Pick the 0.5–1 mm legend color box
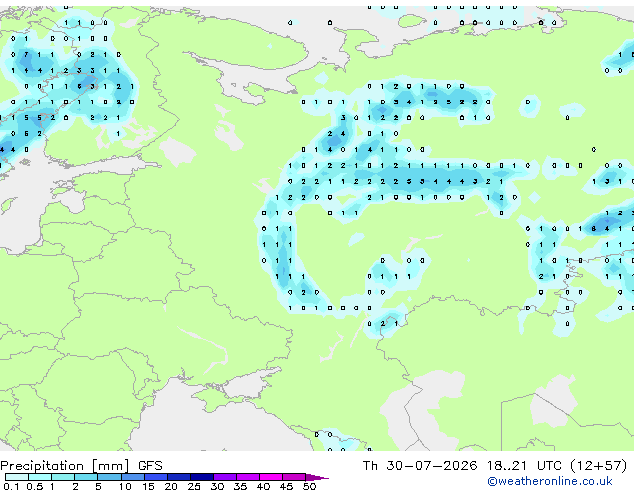Viewport: 634px width, 490px height. 40,477
